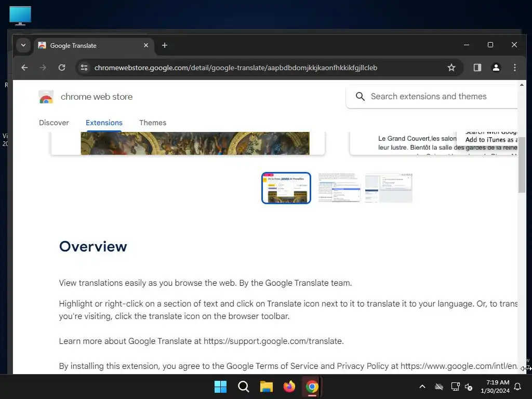Click the support.google.com/translate text
Screen dimensions: 532x399
(273, 341)
